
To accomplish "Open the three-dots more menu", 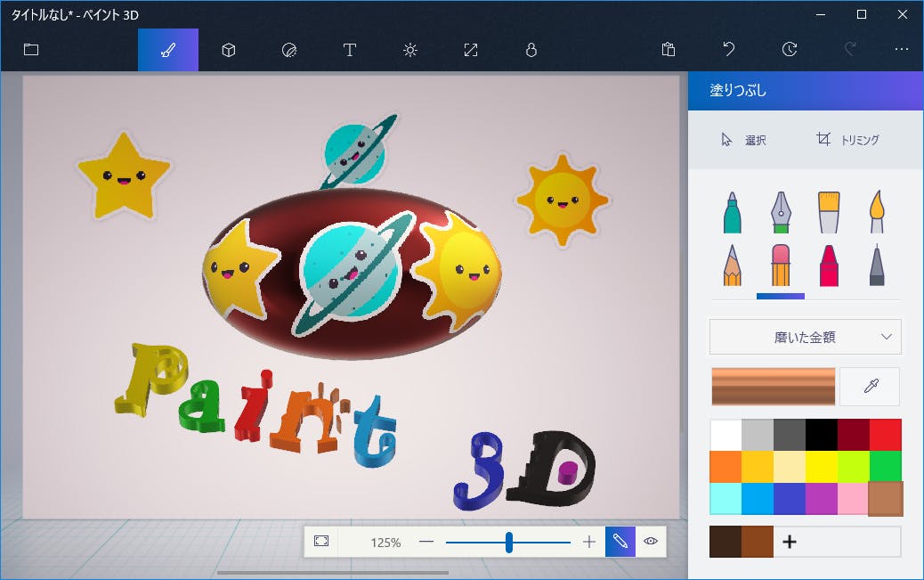I will [x=901, y=50].
